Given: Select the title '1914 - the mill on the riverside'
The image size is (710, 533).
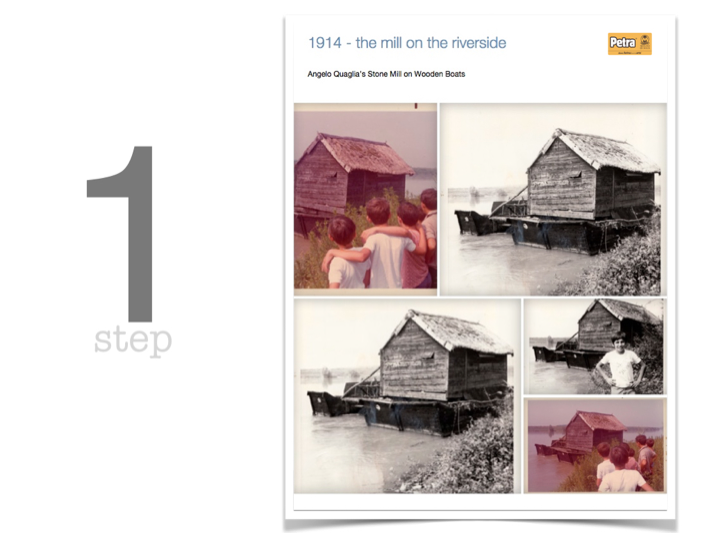Looking at the screenshot, I should pos(407,43).
